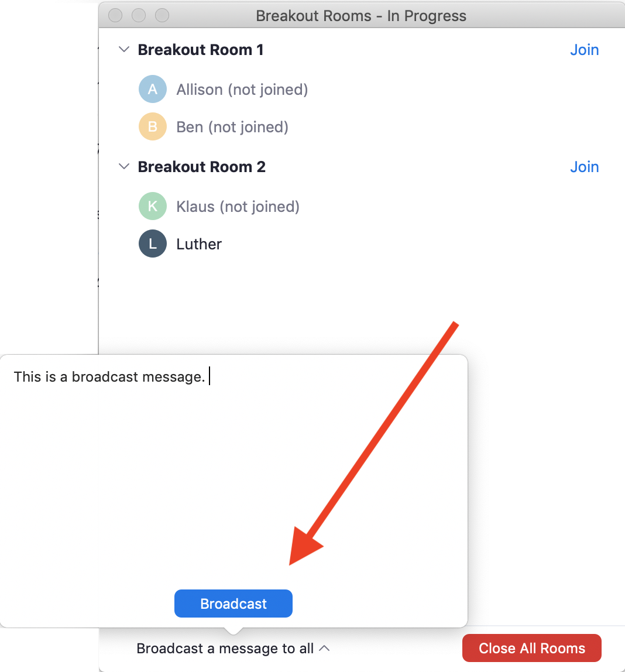Select the Klaus (not joined) entry
Screen dimensions: 625x672
[x=238, y=206]
